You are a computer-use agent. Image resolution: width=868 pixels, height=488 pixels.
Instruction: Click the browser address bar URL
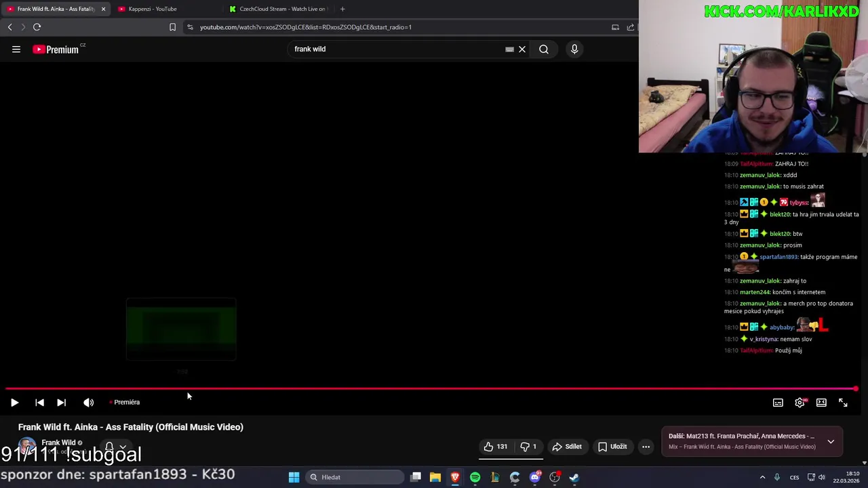tap(306, 27)
